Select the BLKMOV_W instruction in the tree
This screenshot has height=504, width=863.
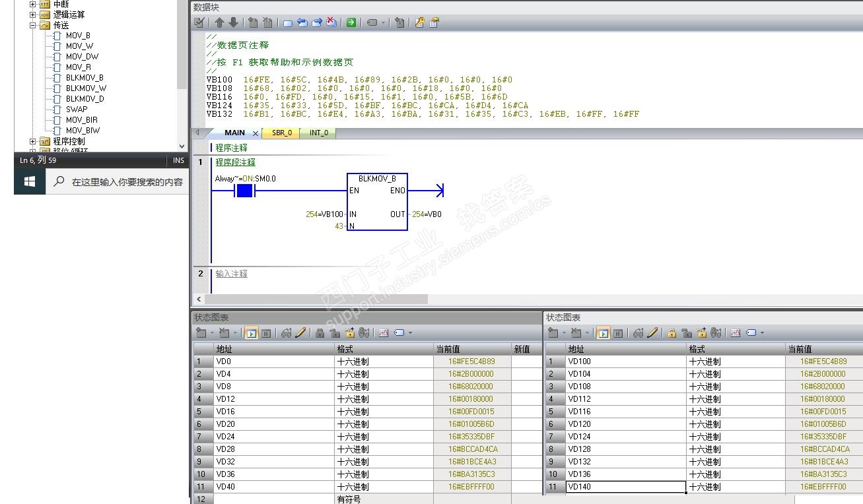pos(86,88)
